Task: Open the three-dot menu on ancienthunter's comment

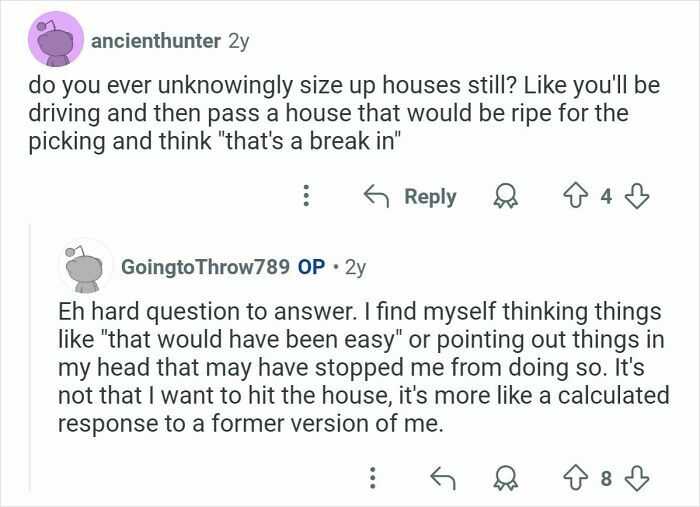Action: click(x=306, y=196)
